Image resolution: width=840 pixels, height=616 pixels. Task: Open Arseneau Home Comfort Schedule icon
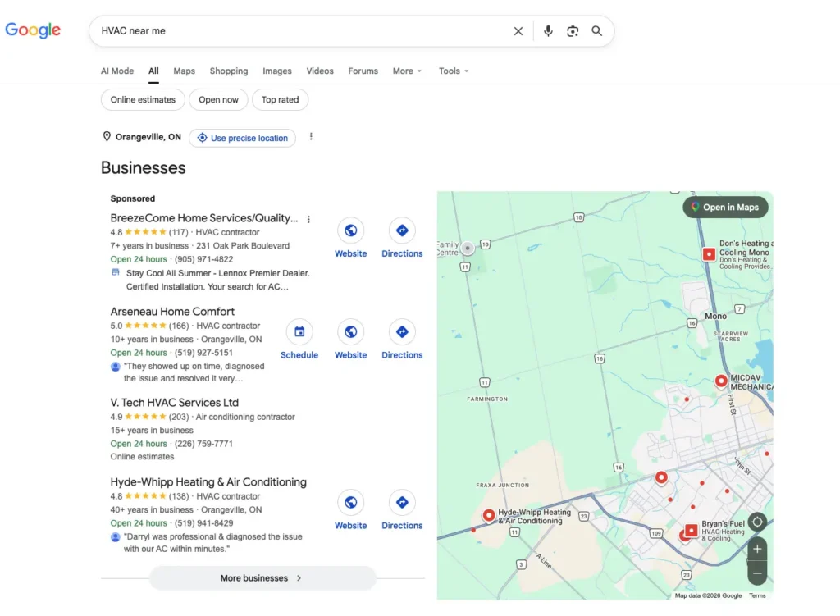click(x=299, y=331)
